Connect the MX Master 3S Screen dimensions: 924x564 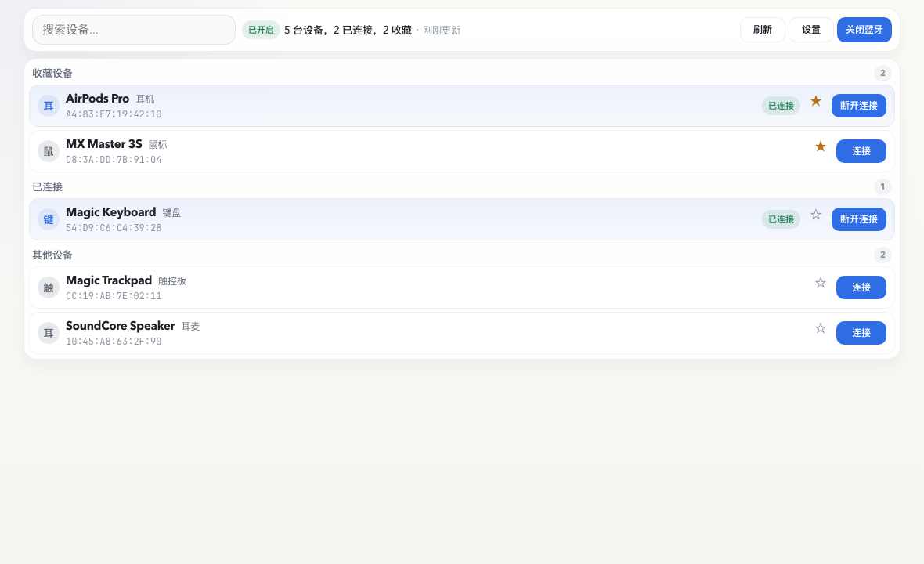861,151
